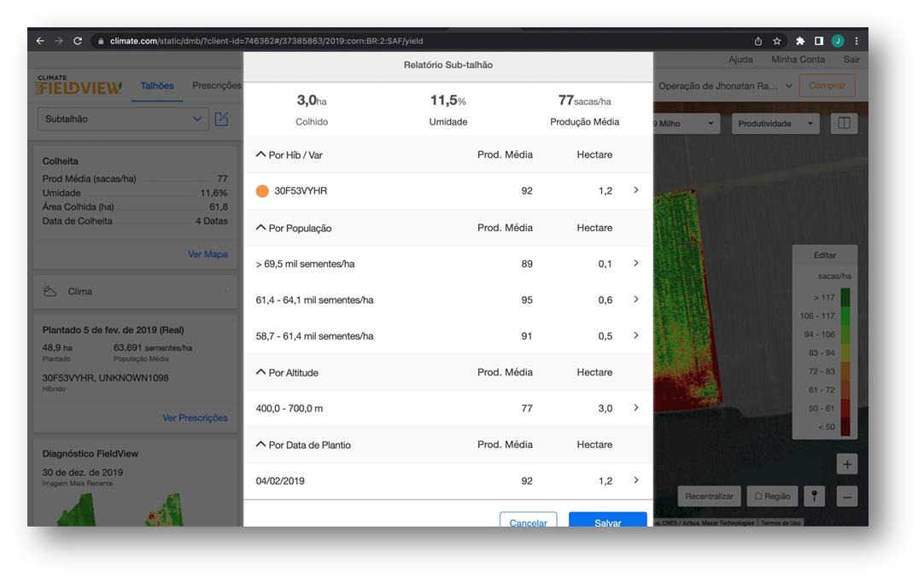The width and height of the screenshot is (924, 582).
Task: Zoom in the map with plus button
Action: point(847,464)
